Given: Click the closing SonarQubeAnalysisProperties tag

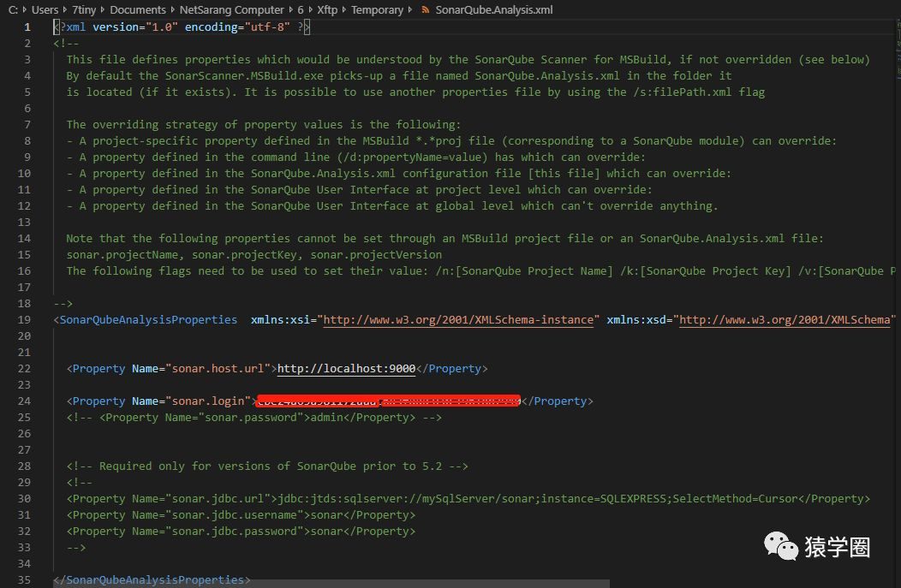Looking at the screenshot, I should (152, 580).
